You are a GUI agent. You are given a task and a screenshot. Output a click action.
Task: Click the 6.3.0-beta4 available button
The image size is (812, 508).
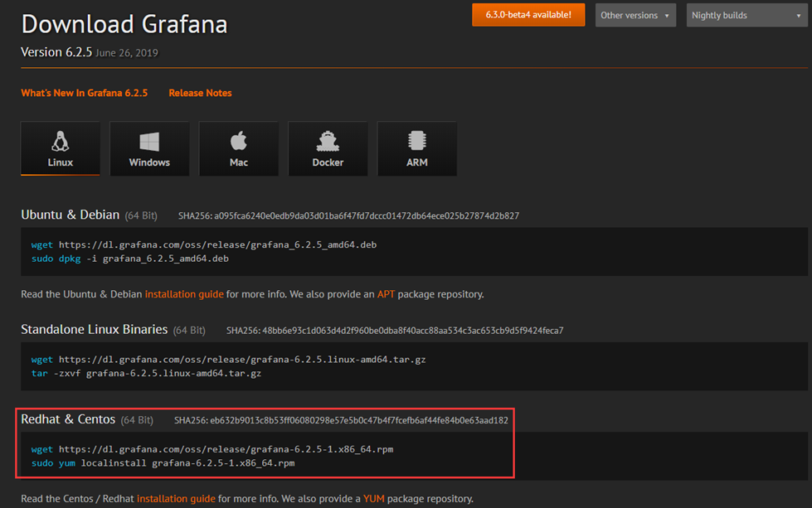528,15
